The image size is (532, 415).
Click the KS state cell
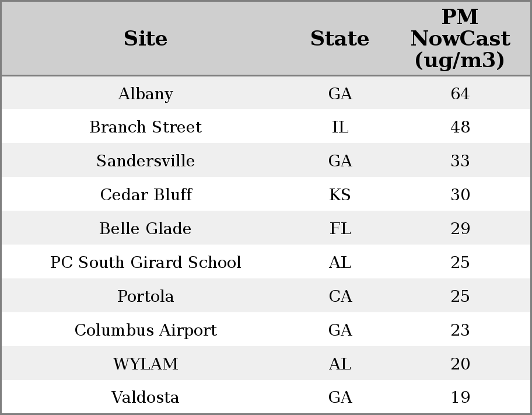pyautogui.click(x=340, y=195)
